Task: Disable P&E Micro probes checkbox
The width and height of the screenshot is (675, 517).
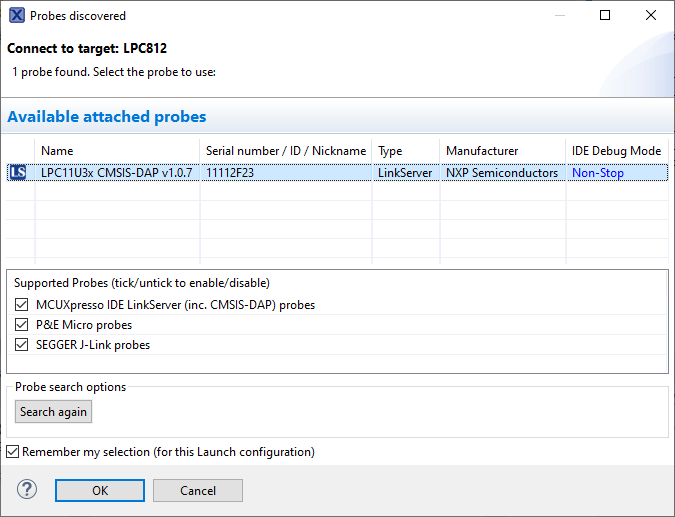Action: point(22,325)
